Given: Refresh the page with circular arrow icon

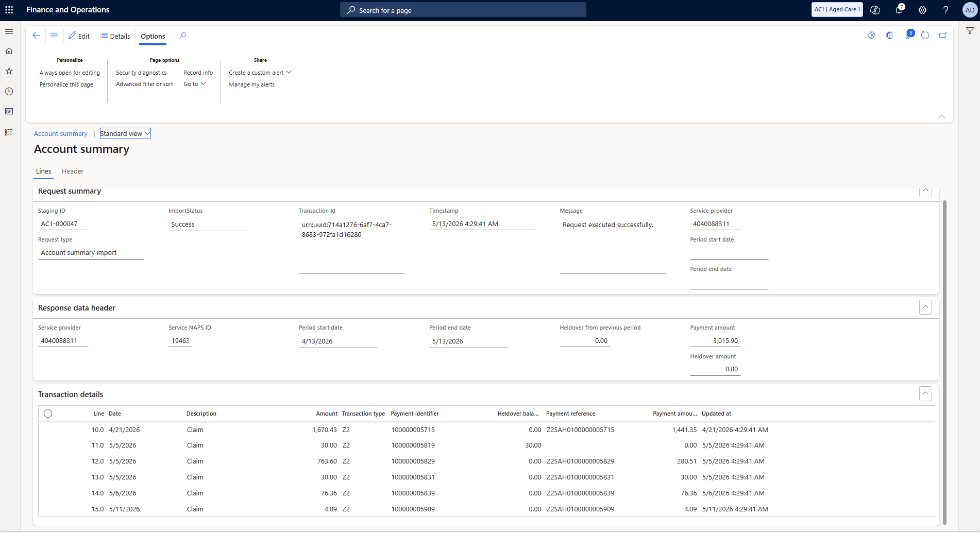Looking at the screenshot, I should tap(925, 36).
